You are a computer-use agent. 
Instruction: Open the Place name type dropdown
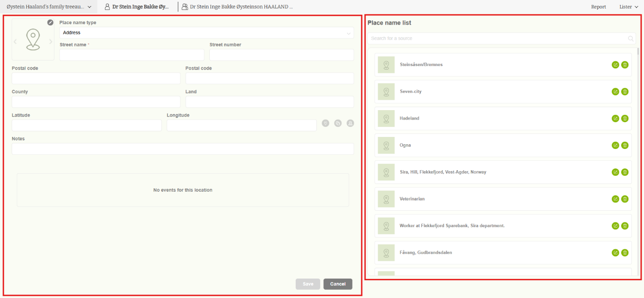click(206, 33)
